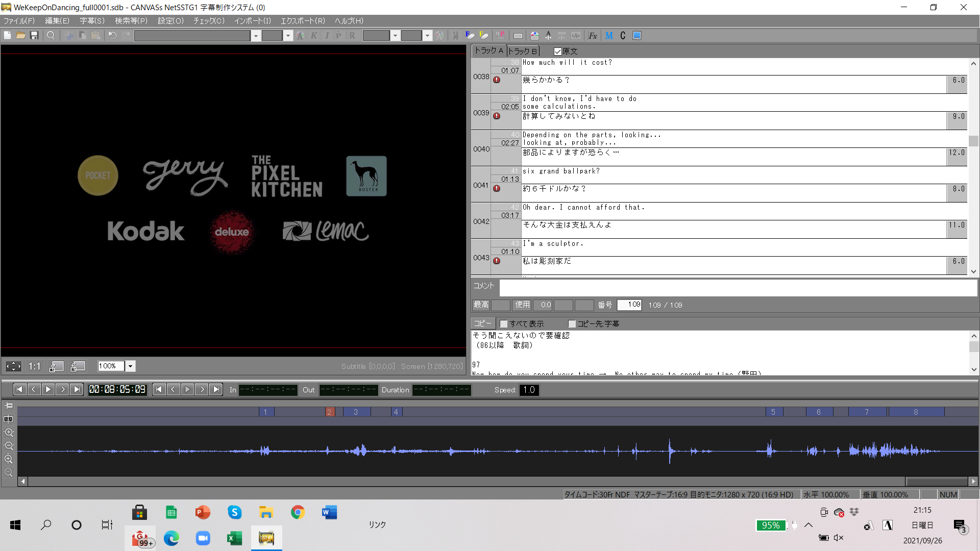The width and height of the screenshot is (980, 551).
Task: Click the skip-to-end button beside In label
Action: coord(216,390)
